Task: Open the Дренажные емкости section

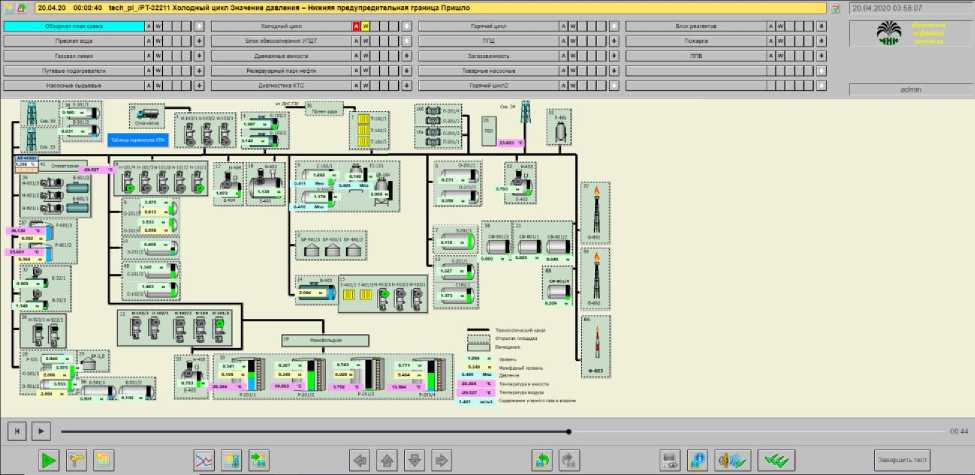Action: 280,56
